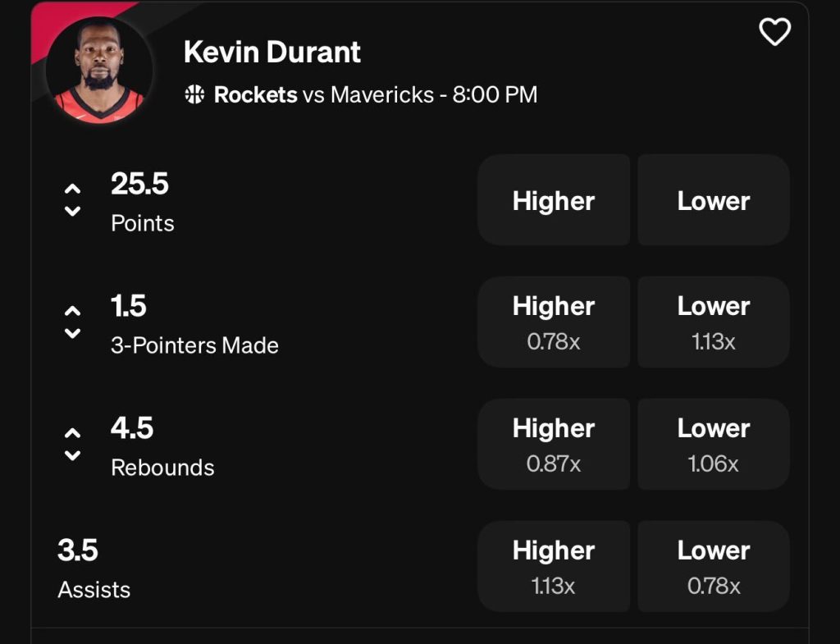Raise the Rebounds line with up chevron
The image size is (840, 644).
tap(73, 433)
